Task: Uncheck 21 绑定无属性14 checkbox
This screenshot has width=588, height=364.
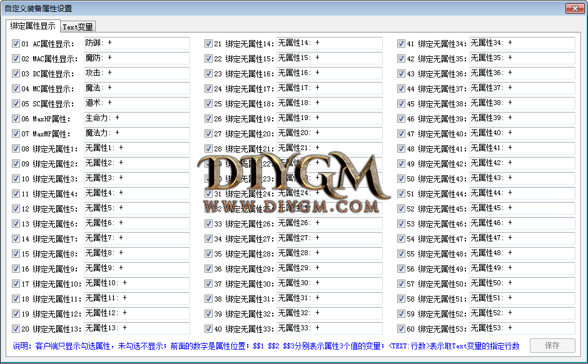Action: 208,44
